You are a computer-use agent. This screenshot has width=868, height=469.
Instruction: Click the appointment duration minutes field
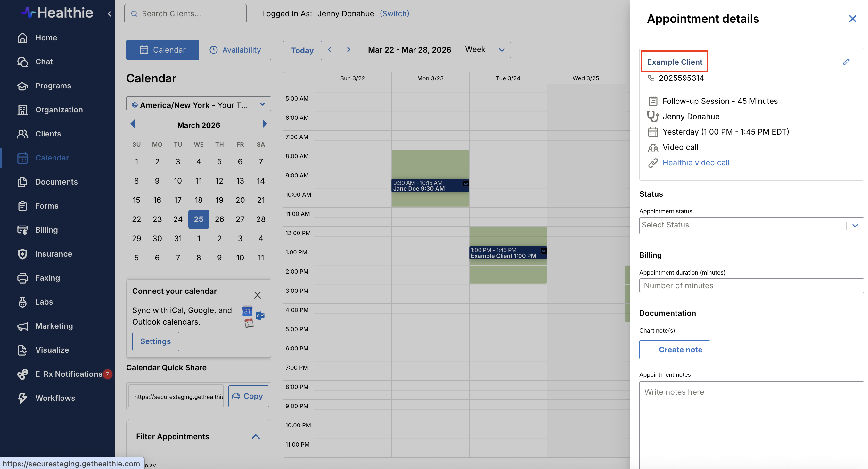click(751, 286)
